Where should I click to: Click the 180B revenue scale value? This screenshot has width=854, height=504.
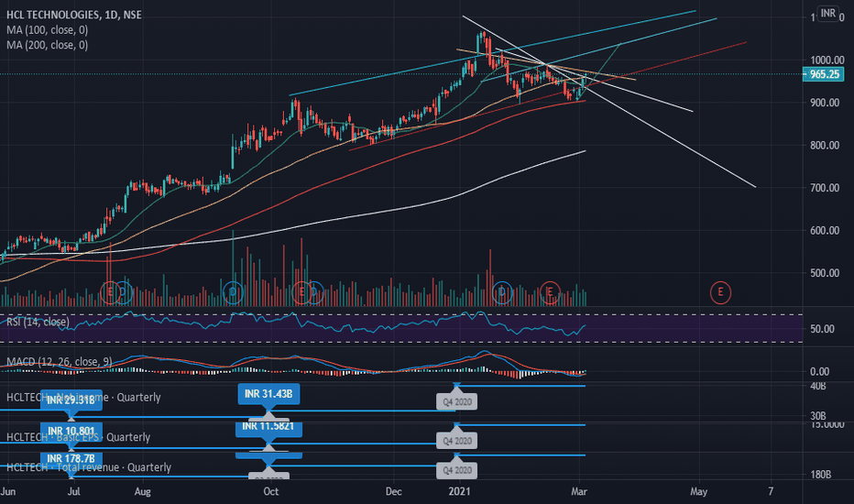click(x=821, y=475)
